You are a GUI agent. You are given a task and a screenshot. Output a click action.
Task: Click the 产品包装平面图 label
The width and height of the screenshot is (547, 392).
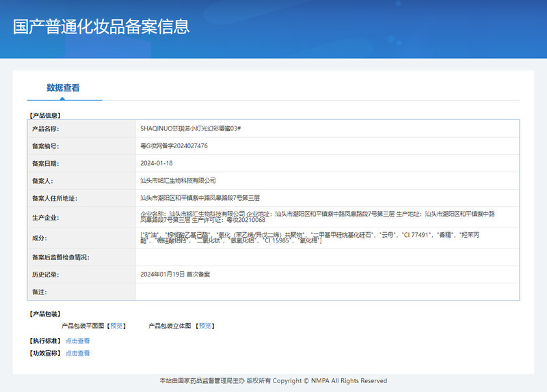point(83,326)
